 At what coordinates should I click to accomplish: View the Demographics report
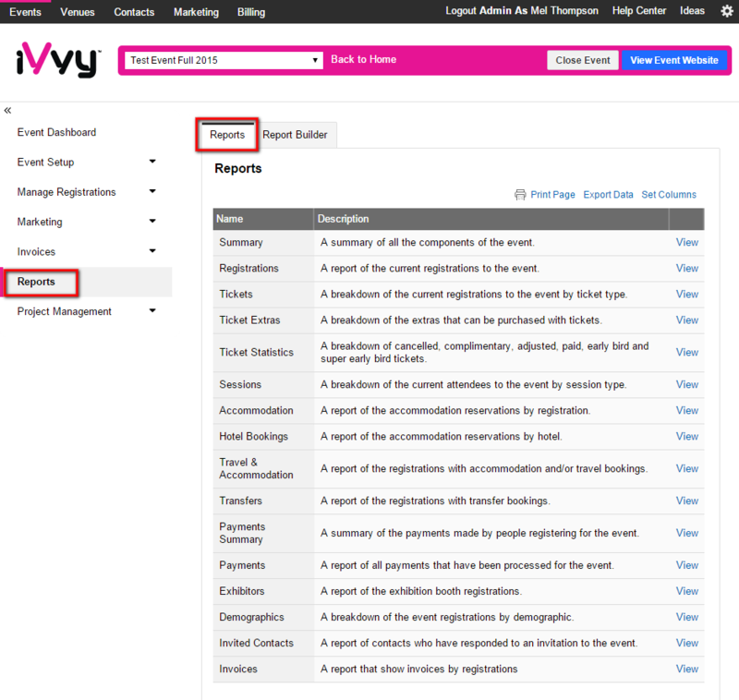pos(686,617)
